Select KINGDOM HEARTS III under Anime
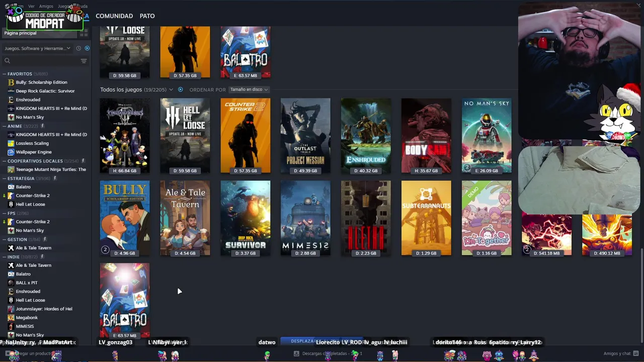The image size is (644, 362). click(x=51, y=135)
